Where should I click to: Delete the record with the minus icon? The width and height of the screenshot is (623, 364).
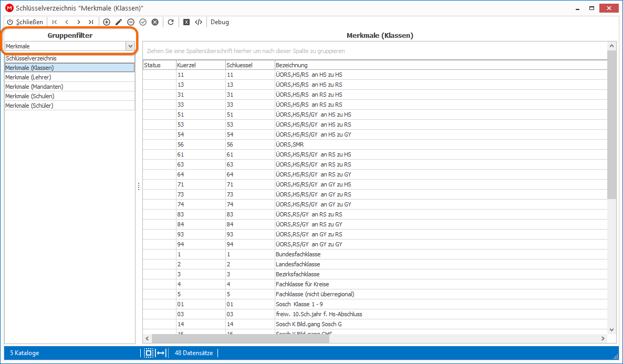click(131, 22)
